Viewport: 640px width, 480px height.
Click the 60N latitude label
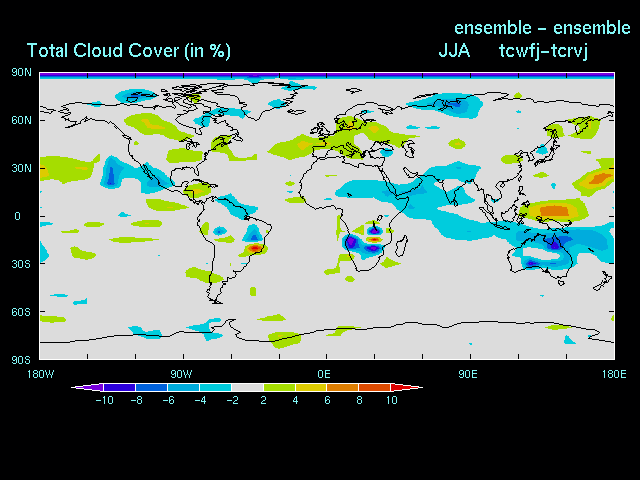[x=21, y=120]
